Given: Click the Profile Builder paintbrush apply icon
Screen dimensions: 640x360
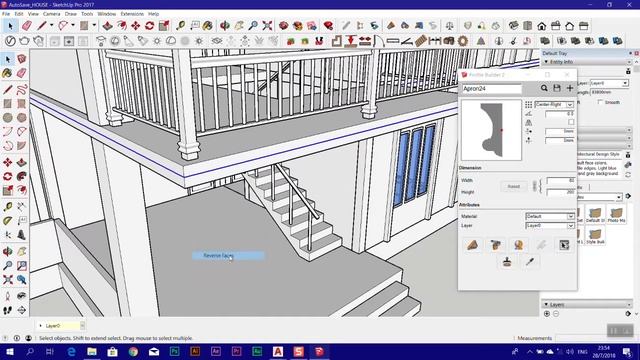Looking at the screenshot, I should pos(507,262).
